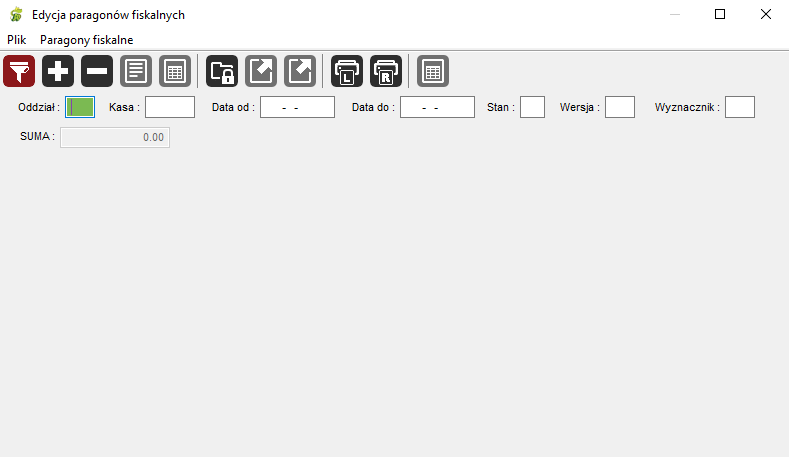Image resolution: width=789 pixels, height=457 pixels.
Task: Click the red filter funnel icon
Action: (x=19, y=71)
